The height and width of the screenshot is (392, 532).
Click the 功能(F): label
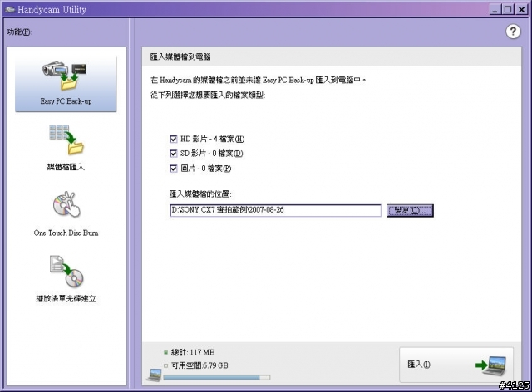coord(19,32)
